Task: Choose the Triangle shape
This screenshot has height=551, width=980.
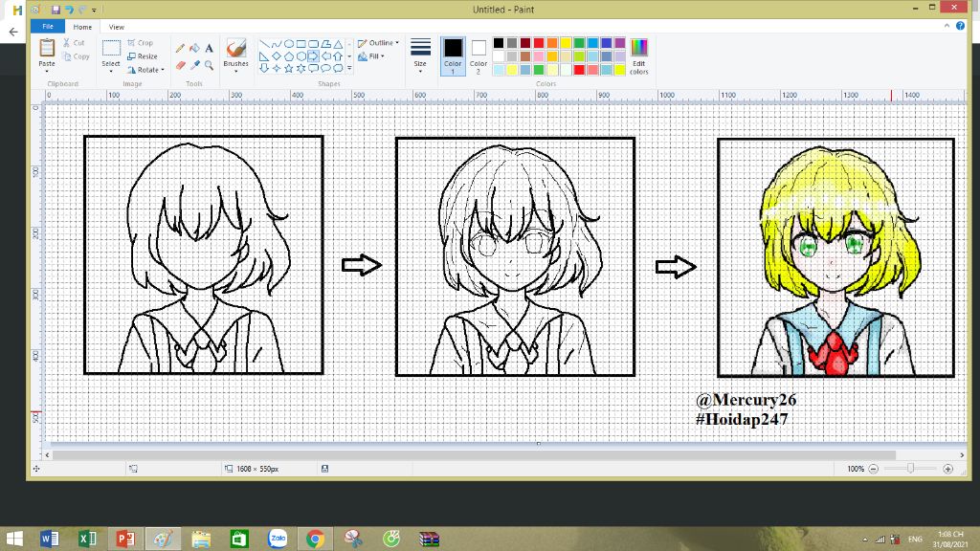Action: [x=338, y=44]
